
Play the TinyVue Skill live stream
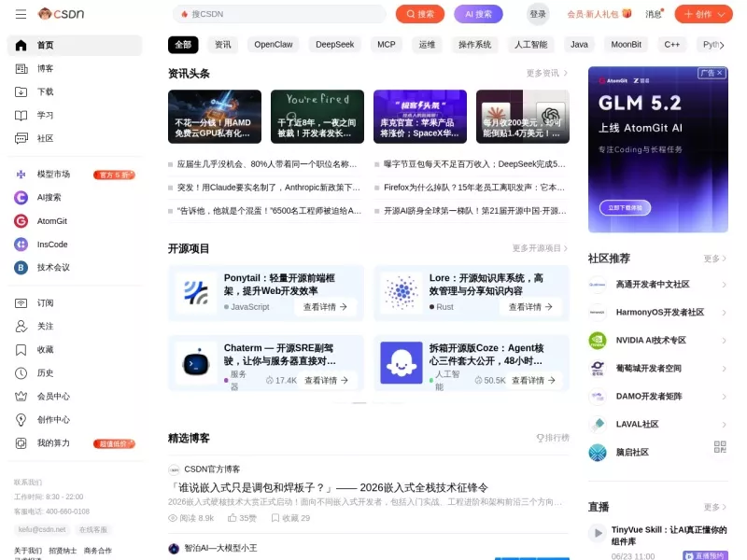(x=598, y=533)
